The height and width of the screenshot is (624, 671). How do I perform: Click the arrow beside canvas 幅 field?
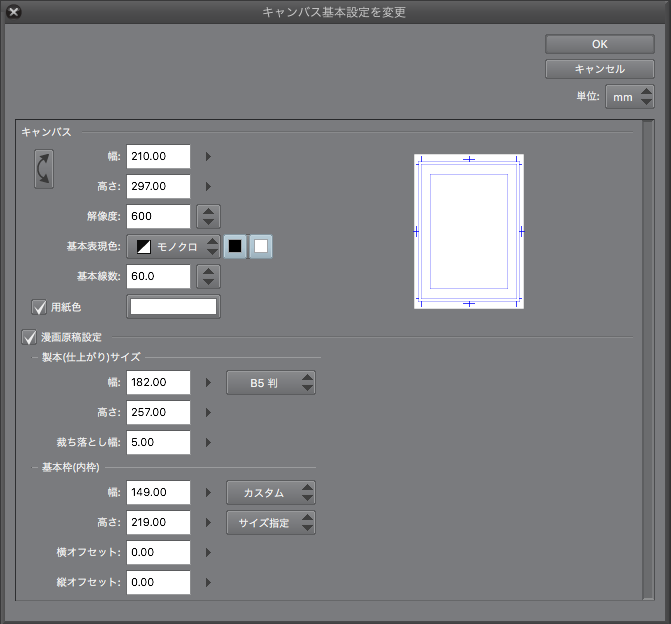[208, 156]
